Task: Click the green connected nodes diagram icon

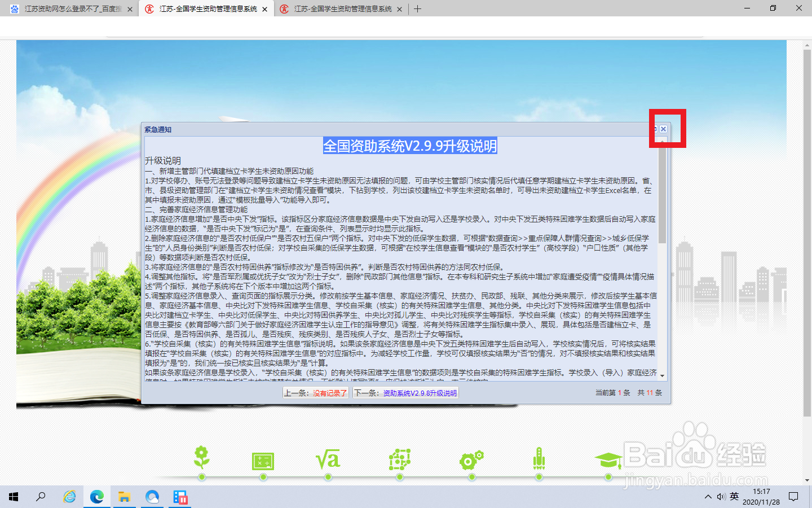Action: (x=399, y=459)
